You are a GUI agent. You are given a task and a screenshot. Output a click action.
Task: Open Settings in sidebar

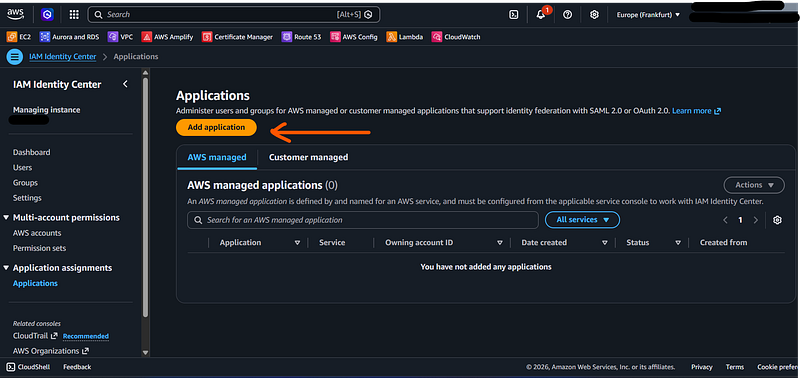tap(27, 197)
